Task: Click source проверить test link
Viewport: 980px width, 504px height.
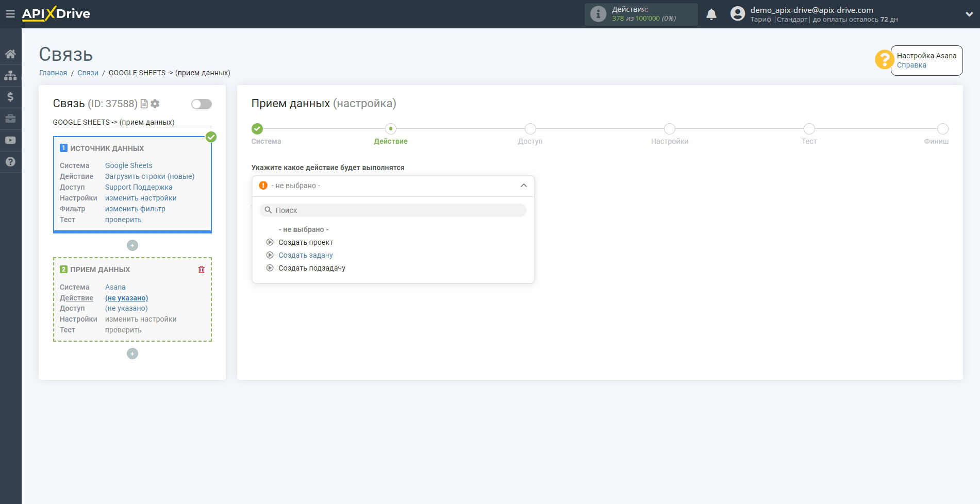Action: click(123, 220)
